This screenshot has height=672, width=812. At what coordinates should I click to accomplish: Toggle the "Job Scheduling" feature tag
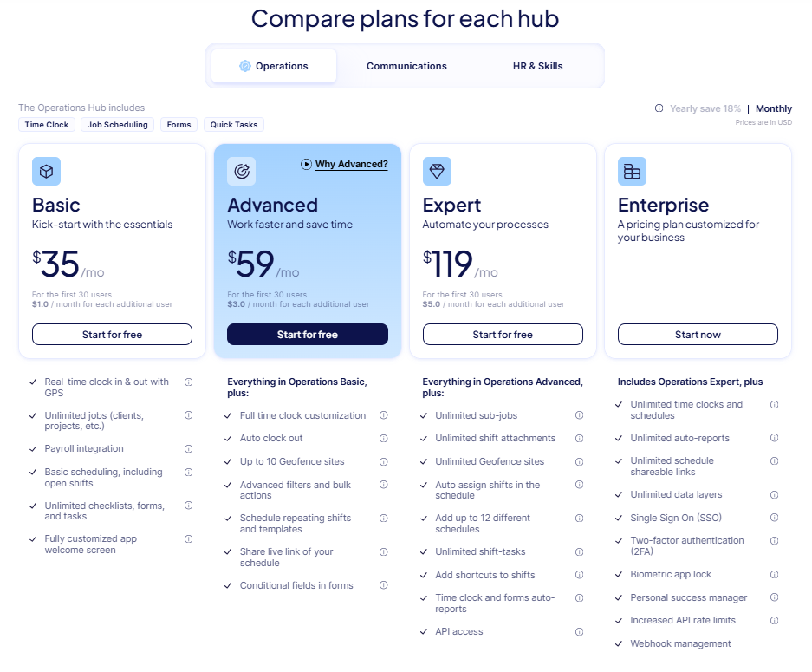coord(117,124)
